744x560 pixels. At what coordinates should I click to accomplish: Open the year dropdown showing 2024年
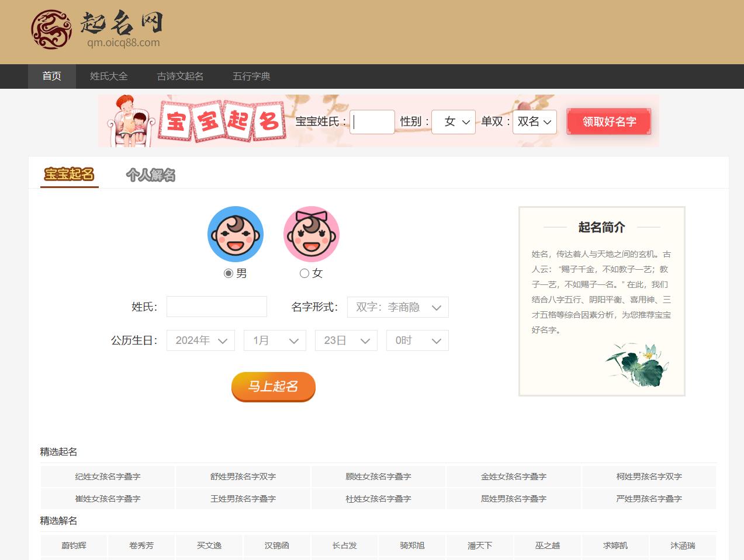pyautogui.click(x=200, y=340)
